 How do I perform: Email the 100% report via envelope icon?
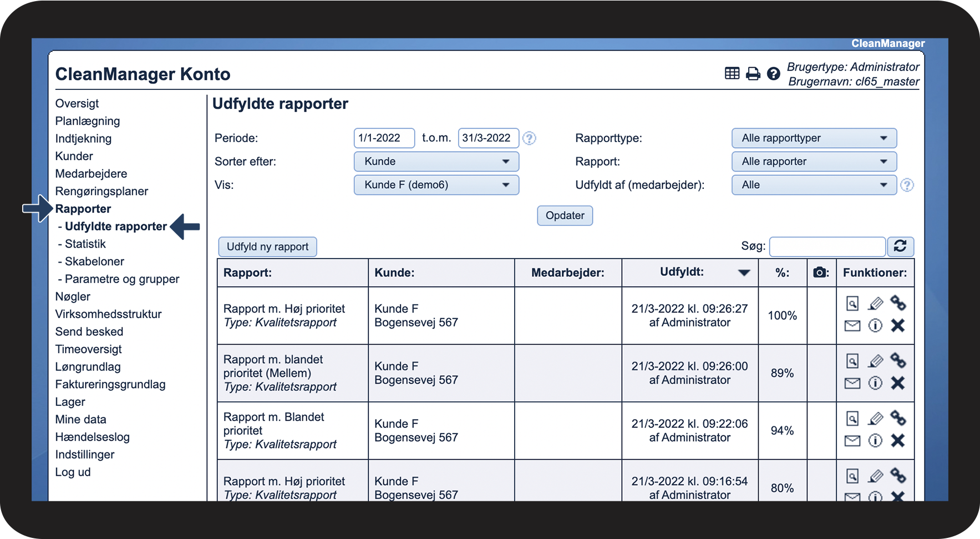[x=852, y=326]
